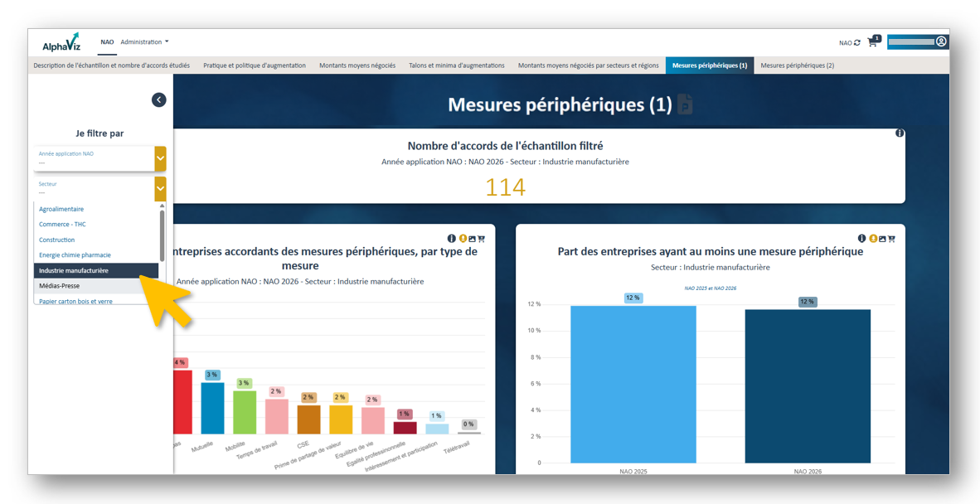Open the user profile icon
The height and width of the screenshot is (504, 980).
(x=941, y=41)
